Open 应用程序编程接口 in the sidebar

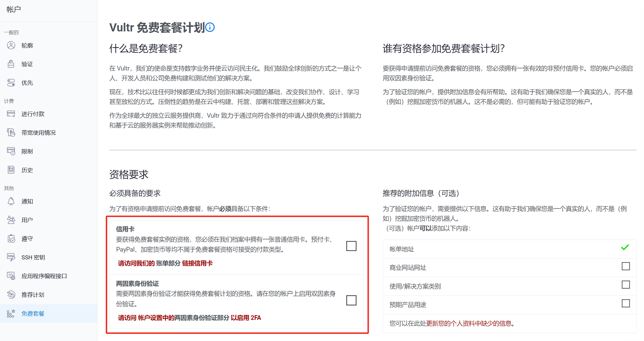click(49, 276)
